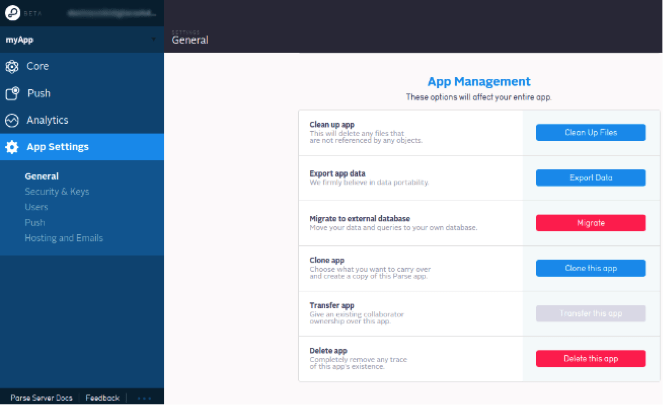Click the Export Data button
Image resolution: width=663 pixels, height=405 pixels.
tap(590, 178)
